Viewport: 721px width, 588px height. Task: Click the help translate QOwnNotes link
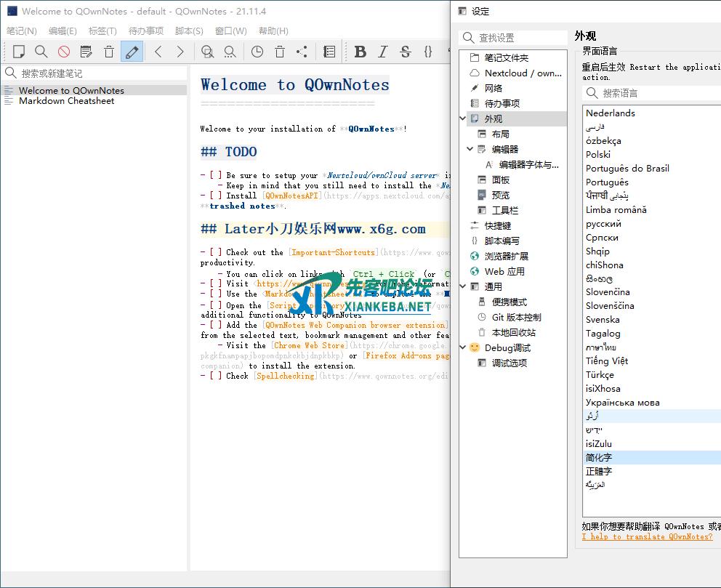click(x=647, y=536)
